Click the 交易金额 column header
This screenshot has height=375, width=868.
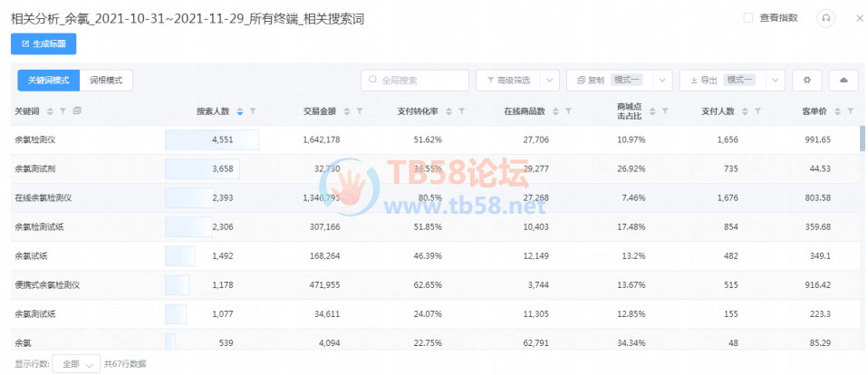click(320, 111)
